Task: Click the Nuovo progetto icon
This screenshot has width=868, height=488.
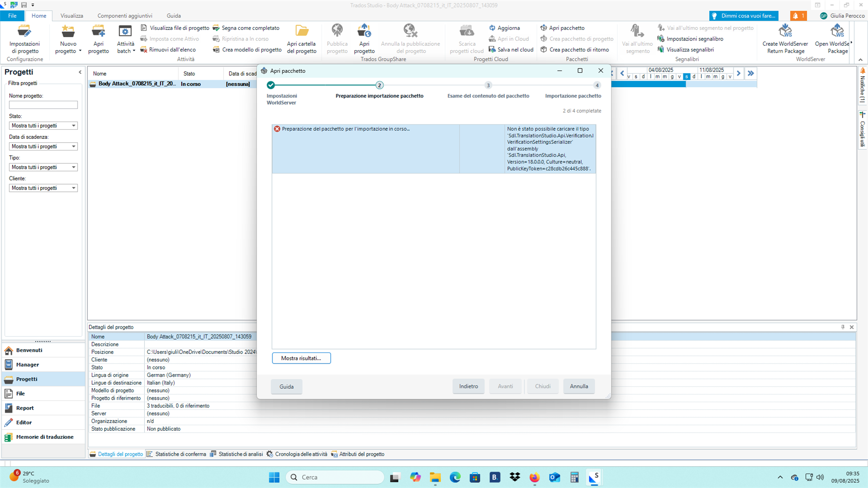Action: (68, 32)
